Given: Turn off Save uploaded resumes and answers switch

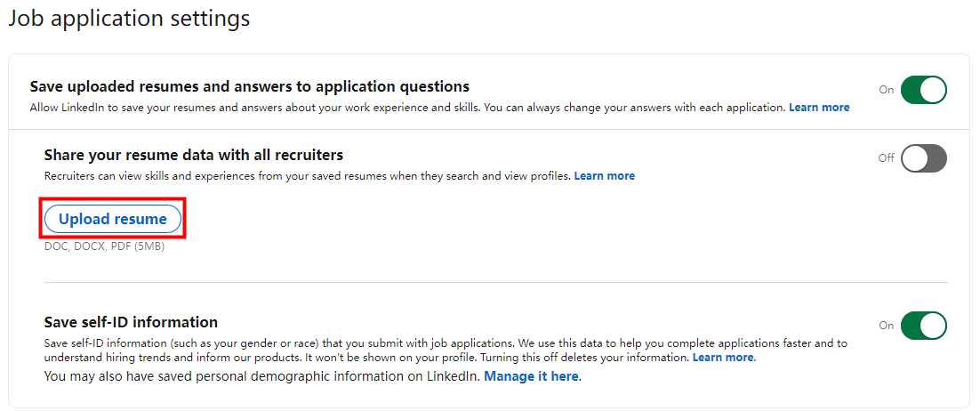Looking at the screenshot, I should click(924, 90).
